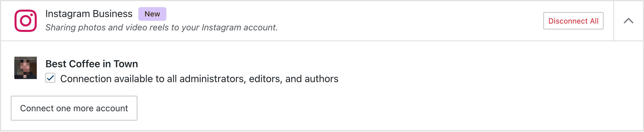The height and width of the screenshot is (132, 644).
Task: Add another Instagram Business account
Action: 74,108
